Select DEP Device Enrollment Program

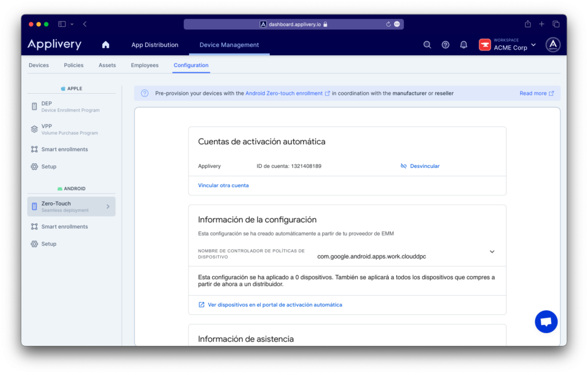(x=71, y=106)
